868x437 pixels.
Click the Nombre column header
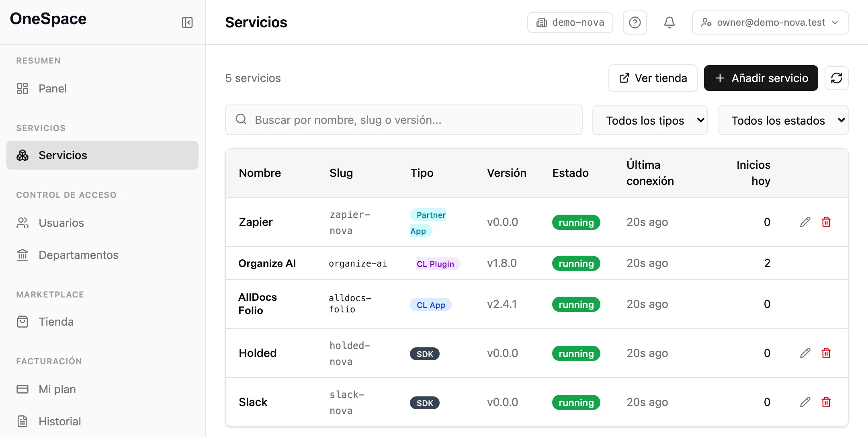[260, 173]
